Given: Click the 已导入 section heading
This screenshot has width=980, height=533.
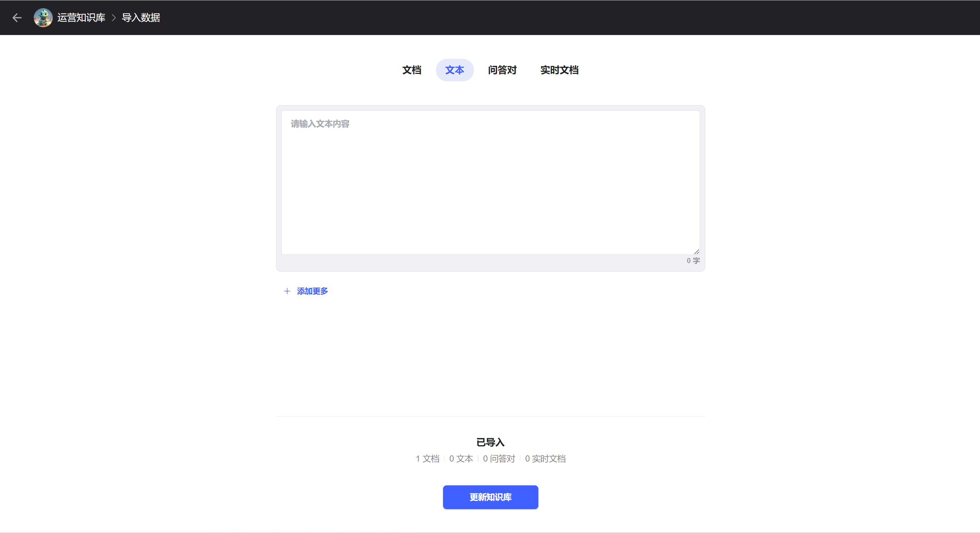Looking at the screenshot, I should coord(490,442).
